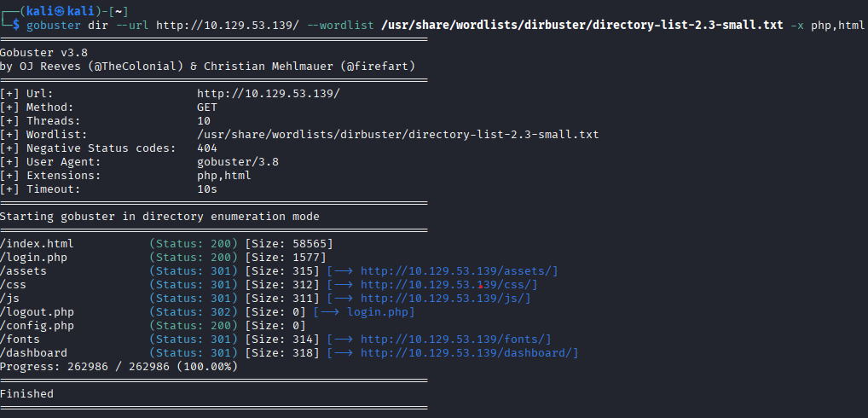
Task: Click the Url value in settings header
Action: [268, 94]
